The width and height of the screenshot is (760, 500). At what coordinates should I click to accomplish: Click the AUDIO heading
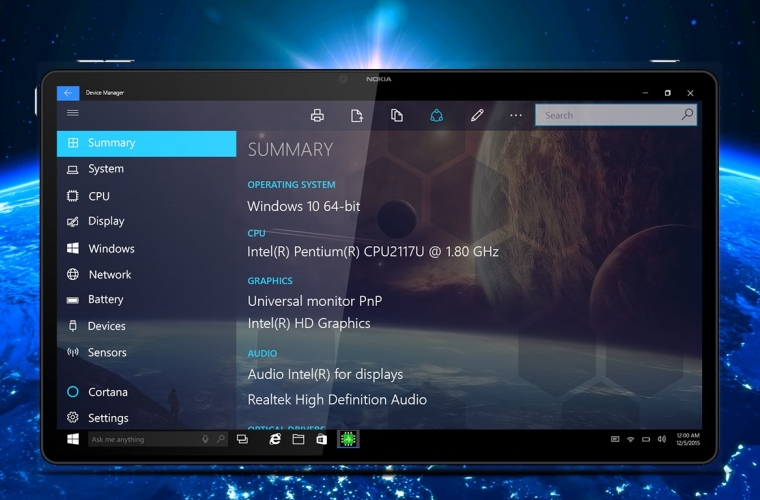[262, 354]
